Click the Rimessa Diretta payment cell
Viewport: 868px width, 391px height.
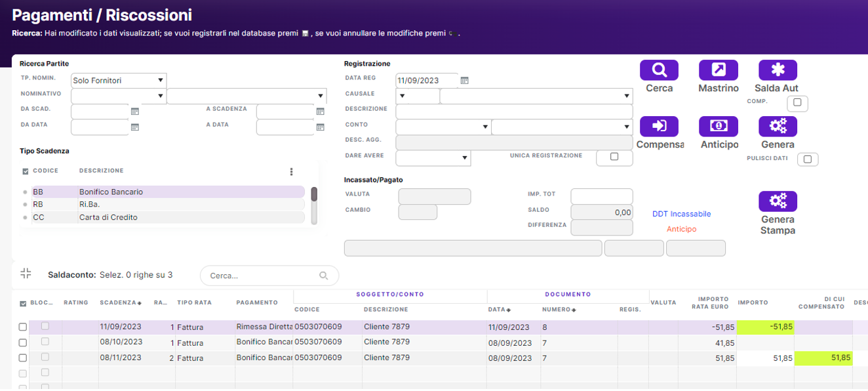coord(264,327)
